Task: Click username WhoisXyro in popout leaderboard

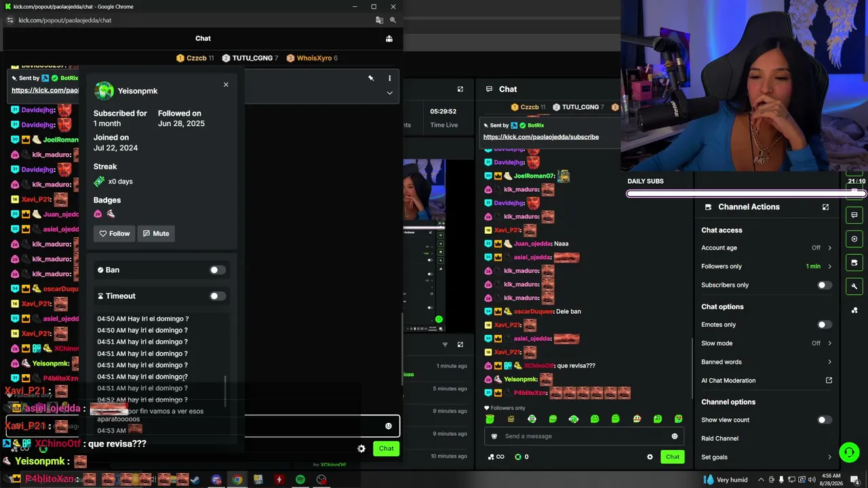Action: pyautogui.click(x=314, y=58)
